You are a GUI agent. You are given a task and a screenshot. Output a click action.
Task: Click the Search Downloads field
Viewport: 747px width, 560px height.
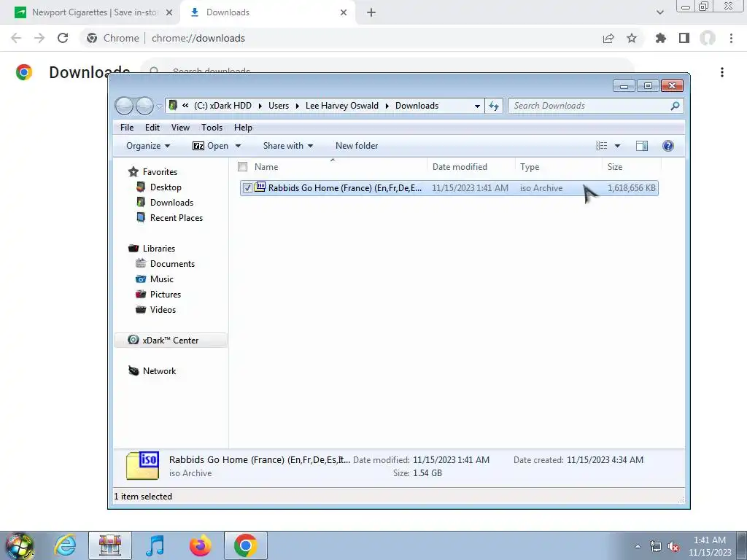(x=595, y=106)
